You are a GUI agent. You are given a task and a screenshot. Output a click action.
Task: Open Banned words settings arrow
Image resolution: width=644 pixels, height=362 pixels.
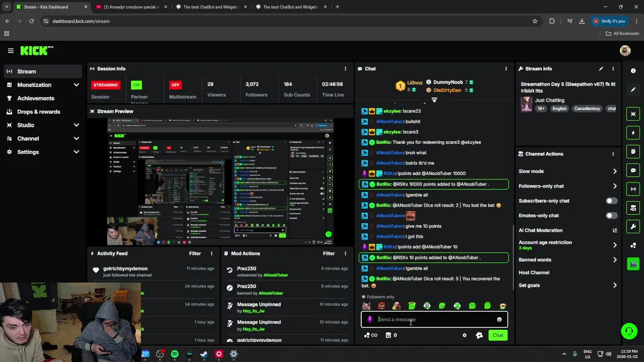[615, 260]
